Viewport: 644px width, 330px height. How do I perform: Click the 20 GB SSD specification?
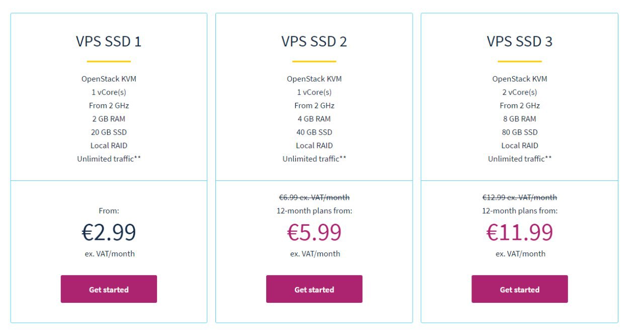point(109,132)
